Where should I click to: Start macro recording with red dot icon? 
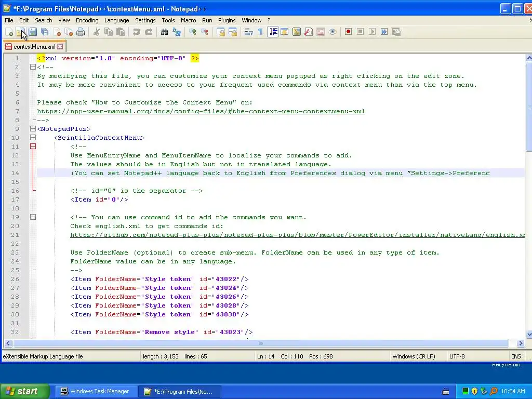tap(348, 32)
